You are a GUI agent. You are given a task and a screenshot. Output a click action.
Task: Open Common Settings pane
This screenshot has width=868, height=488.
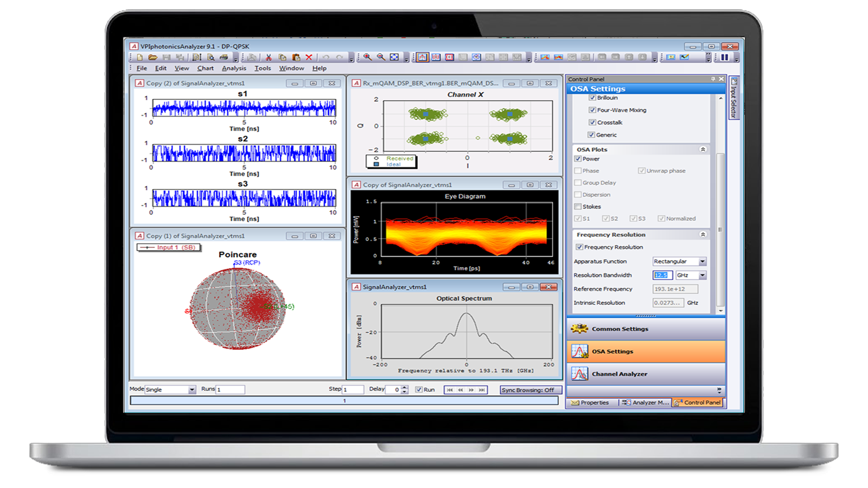646,329
